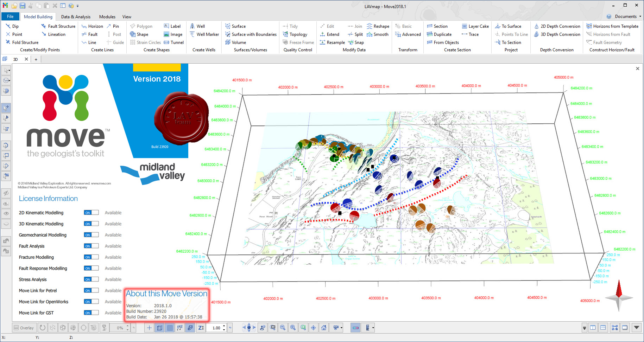The image size is (644, 342).
Task: Click the Layer Cake tool
Action: pos(475,26)
